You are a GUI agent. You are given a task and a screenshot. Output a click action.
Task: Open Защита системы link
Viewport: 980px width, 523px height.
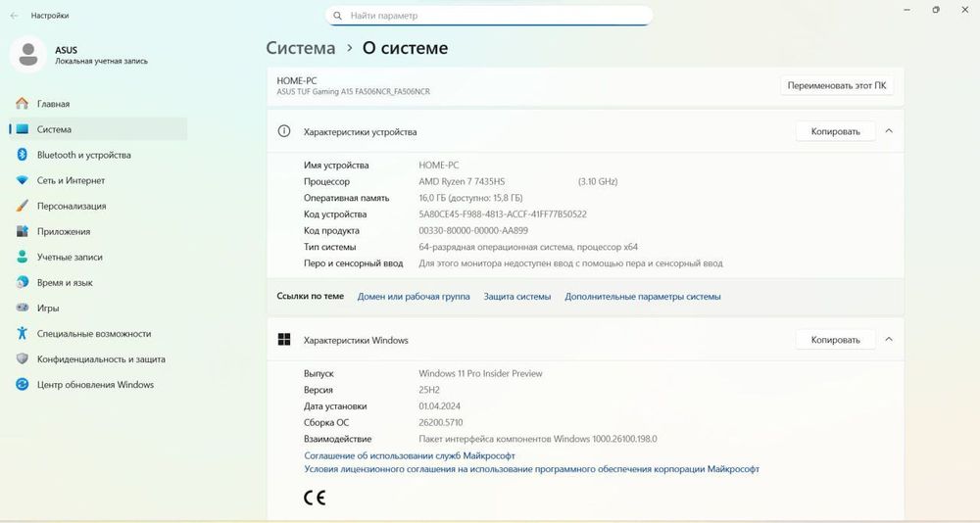[x=516, y=296]
